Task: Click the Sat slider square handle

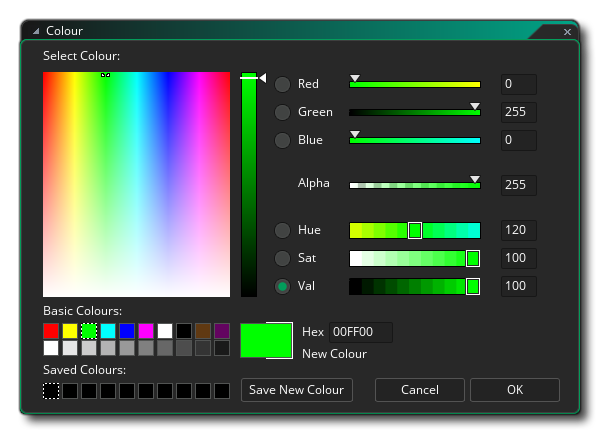Action: pyautogui.click(x=473, y=258)
